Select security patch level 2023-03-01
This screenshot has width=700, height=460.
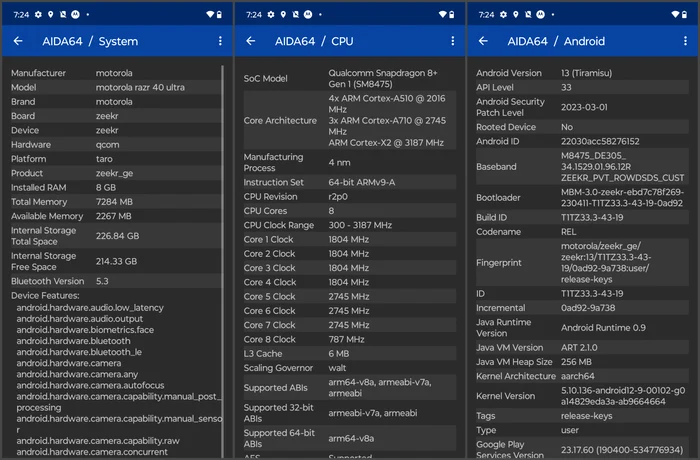point(584,107)
